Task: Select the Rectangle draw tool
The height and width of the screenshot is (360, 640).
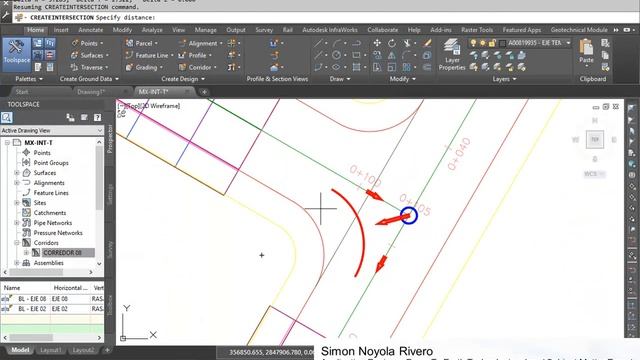Action: 356,55
